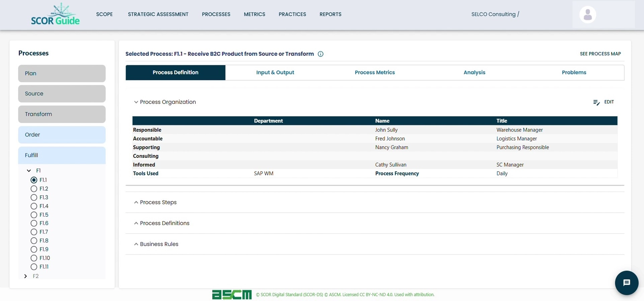This screenshot has height=301, width=644.
Task: Click the SCOR Guide logo
Action: click(56, 14)
